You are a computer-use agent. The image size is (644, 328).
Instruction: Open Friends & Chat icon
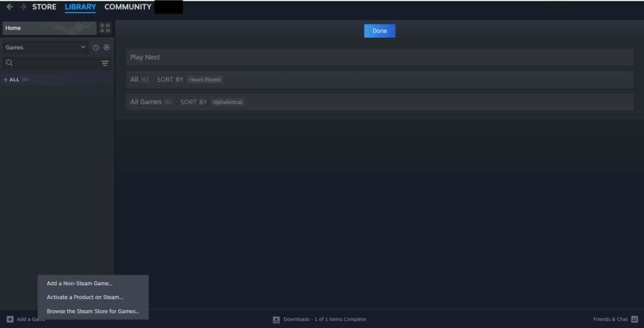coord(635,319)
